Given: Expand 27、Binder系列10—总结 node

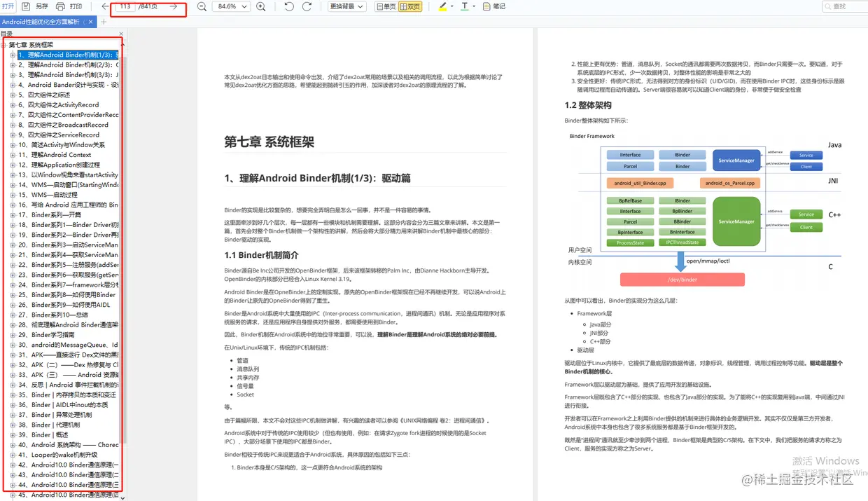Looking at the screenshot, I should 13,315.
